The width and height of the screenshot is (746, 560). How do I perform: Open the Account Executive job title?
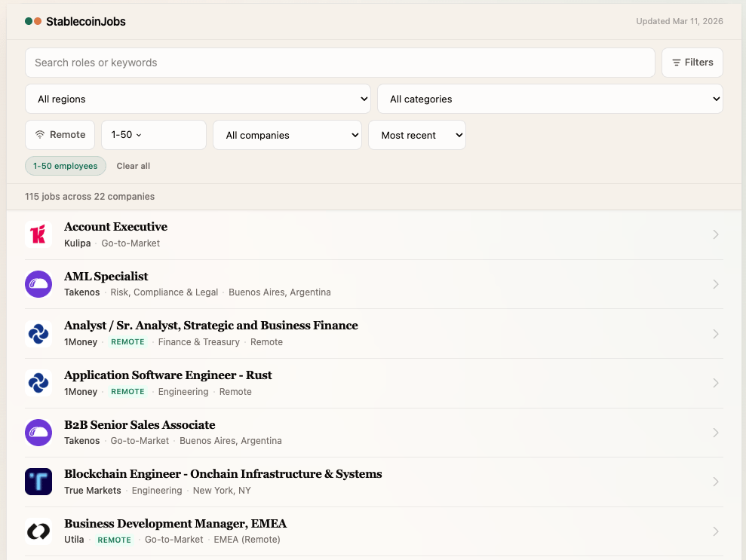pos(115,227)
